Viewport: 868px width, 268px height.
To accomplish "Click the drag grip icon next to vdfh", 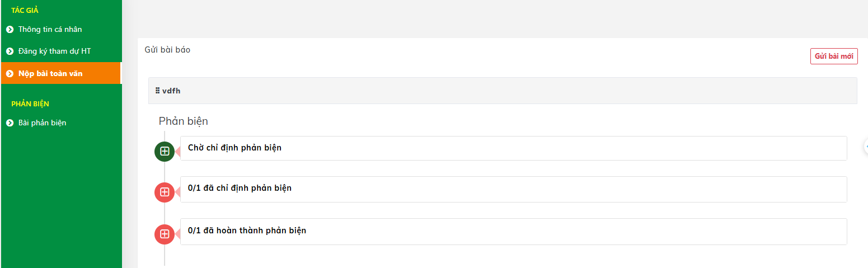I will 158,91.
